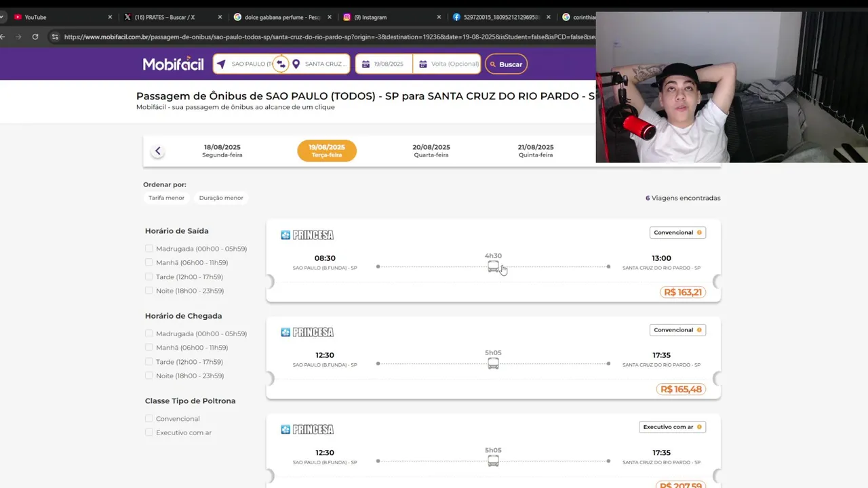Image resolution: width=868 pixels, height=488 pixels.
Task: Click the Princesa logo on 12:30 Convencional trip
Action: click(x=307, y=332)
